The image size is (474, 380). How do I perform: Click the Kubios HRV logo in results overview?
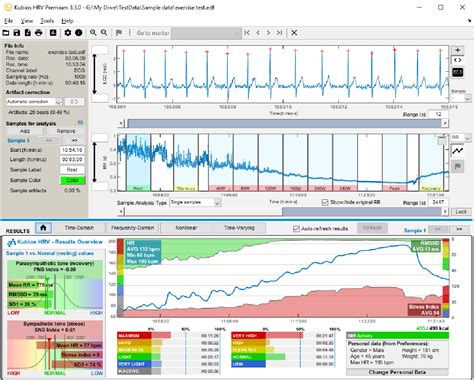point(11,242)
